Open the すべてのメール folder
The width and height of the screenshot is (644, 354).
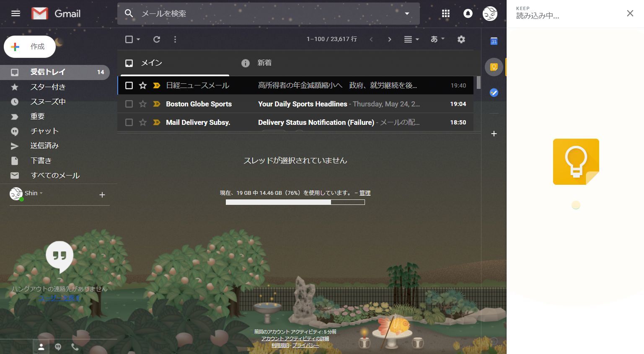tap(55, 176)
